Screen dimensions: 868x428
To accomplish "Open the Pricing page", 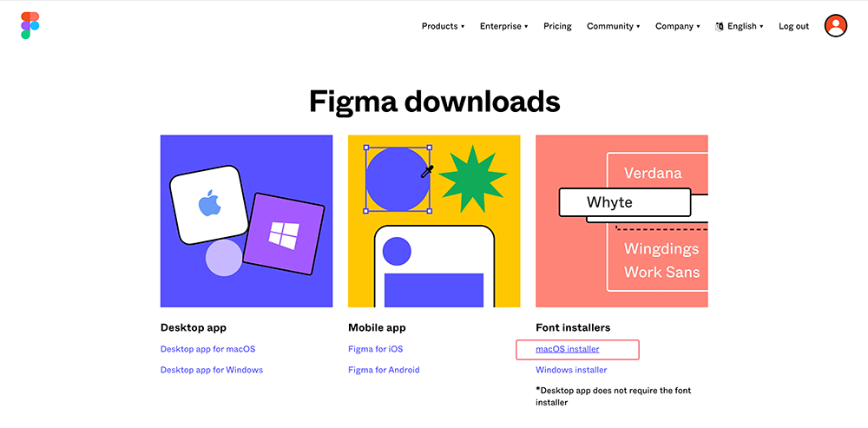I will [x=557, y=27].
